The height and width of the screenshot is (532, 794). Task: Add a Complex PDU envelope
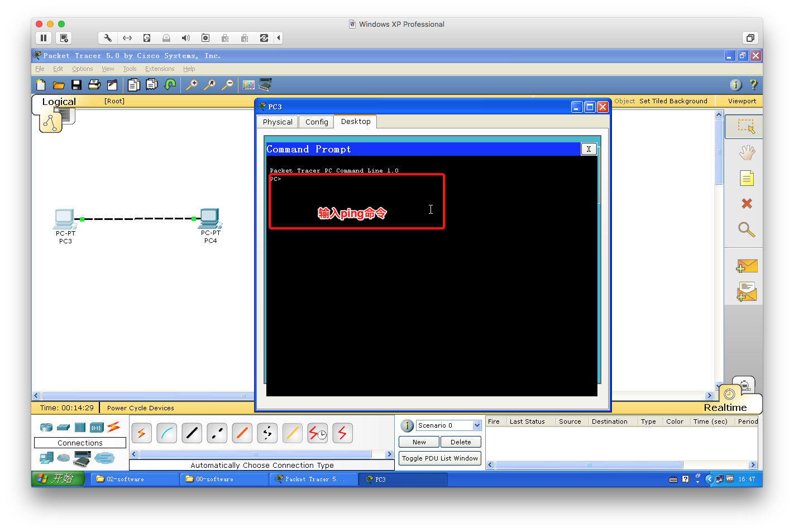tap(747, 291)
